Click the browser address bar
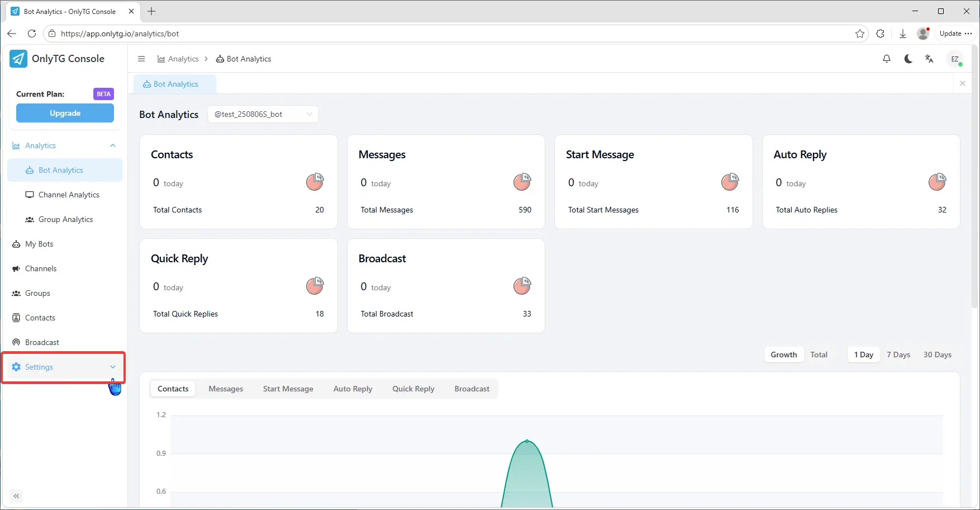The height and width of the screenshot is (510, 980). (447, 34)
